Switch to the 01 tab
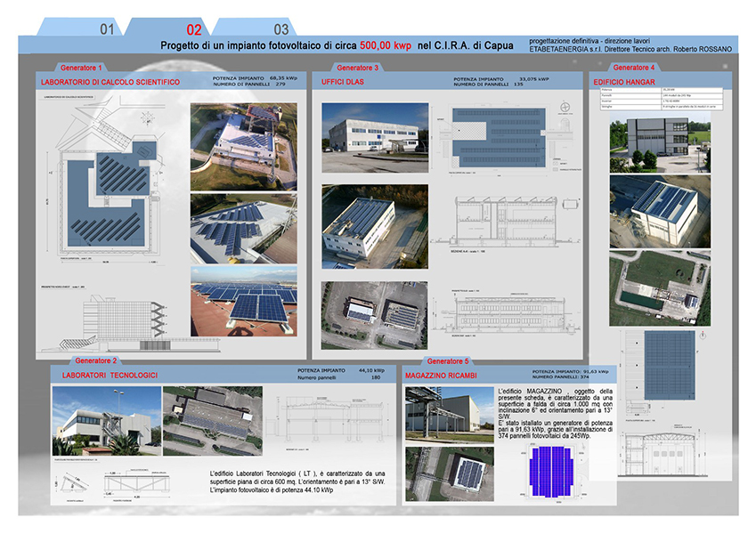Screen dimensions: 756x534 tap(108, 28)
